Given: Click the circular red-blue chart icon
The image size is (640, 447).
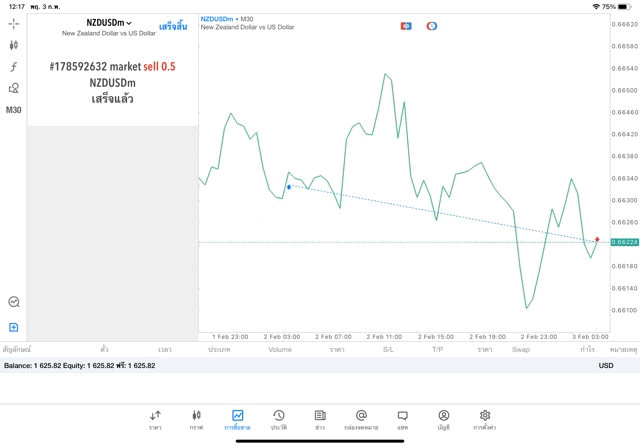Looking at the screenshot, I should click(x=432, y=26).
